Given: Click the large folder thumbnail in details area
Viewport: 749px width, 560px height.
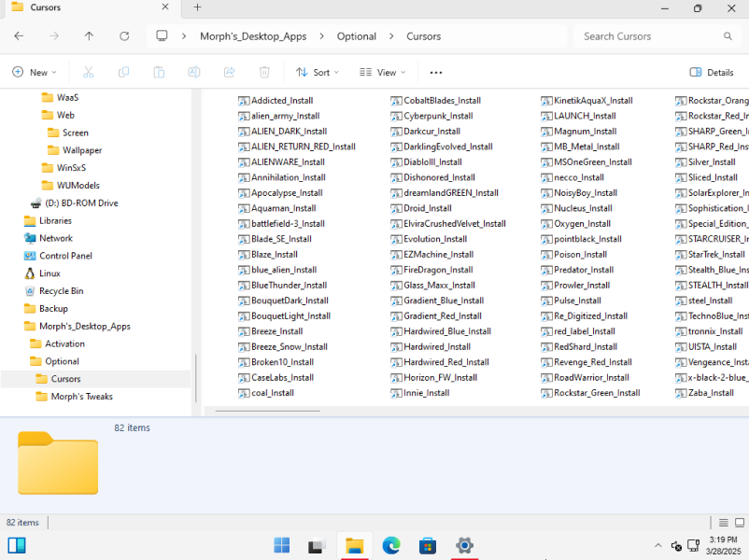Looking at the screenshot, I should pyautogui.click(x=58, y=463).
